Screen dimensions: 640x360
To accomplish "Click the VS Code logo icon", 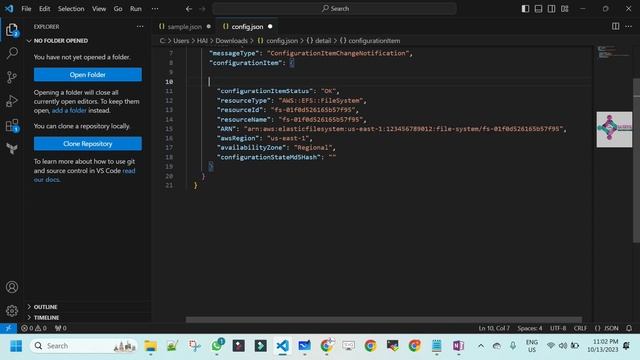I will click(9, 9).
